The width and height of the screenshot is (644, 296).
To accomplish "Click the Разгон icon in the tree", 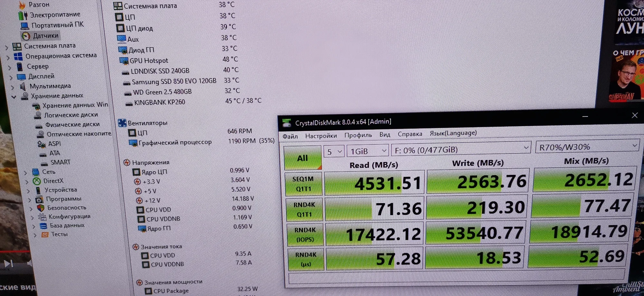I will click(x=22, y=5).
